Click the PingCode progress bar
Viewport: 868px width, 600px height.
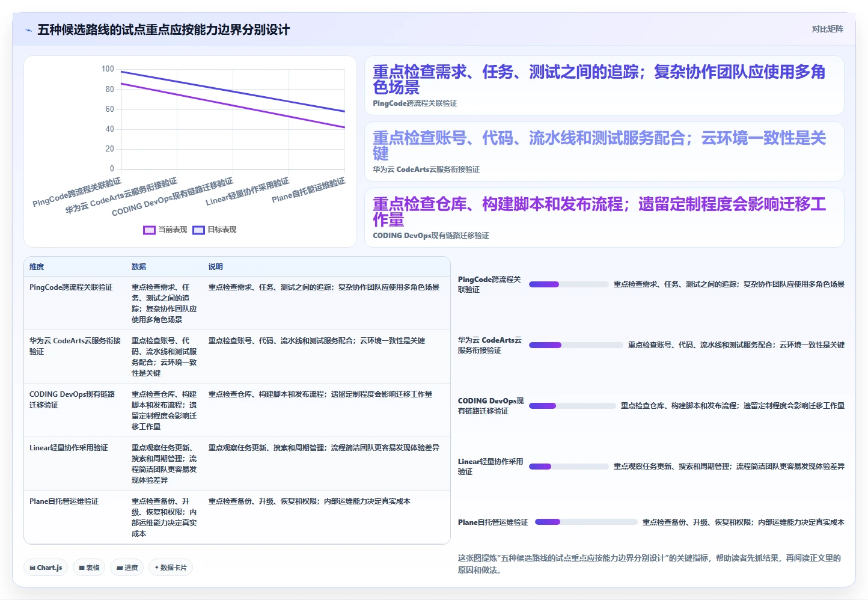coord(569,284)
